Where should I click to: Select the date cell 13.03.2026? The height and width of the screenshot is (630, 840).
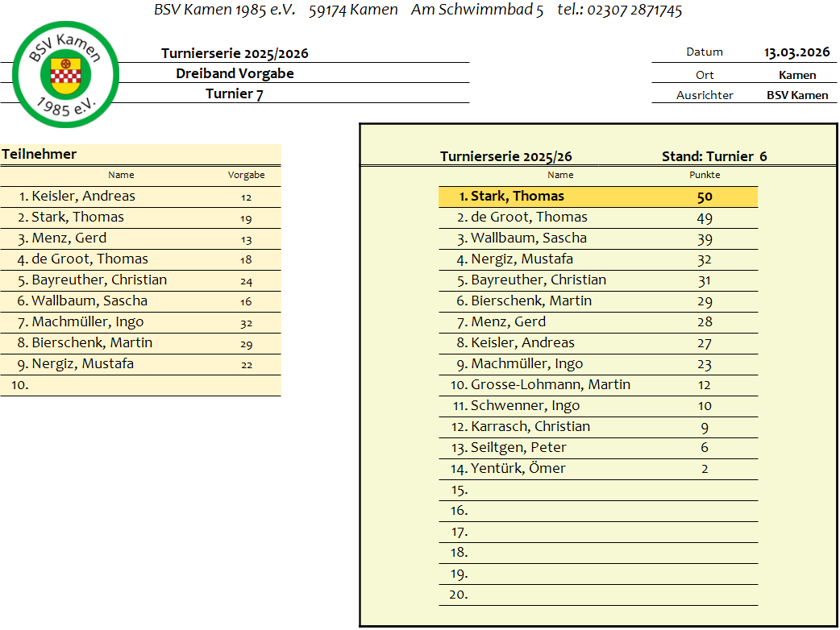coord(796,52)
